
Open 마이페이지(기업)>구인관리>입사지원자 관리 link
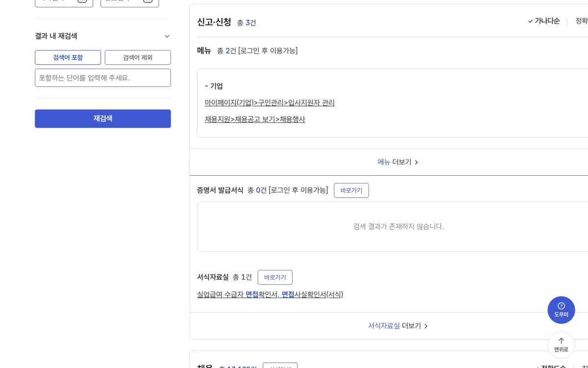[x=269, y=103]
